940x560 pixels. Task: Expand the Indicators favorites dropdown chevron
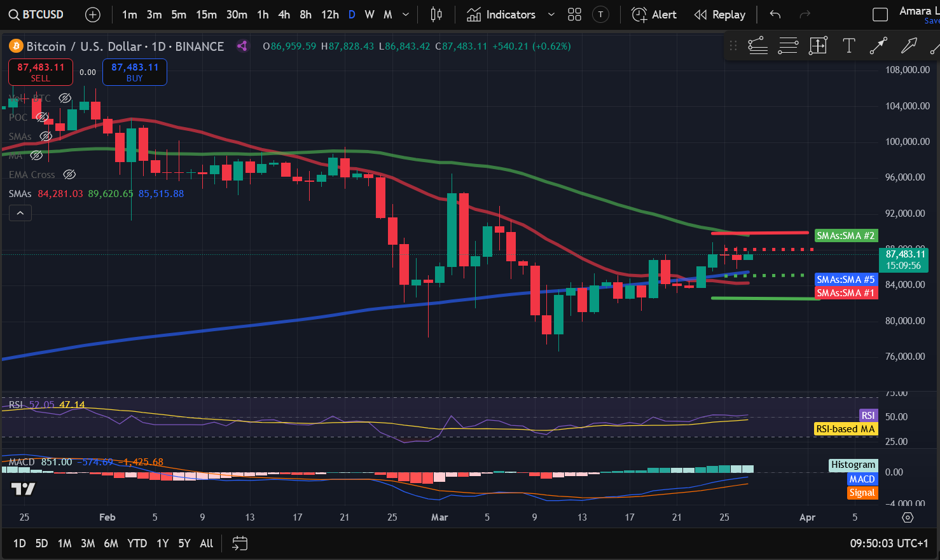(551, 15)
